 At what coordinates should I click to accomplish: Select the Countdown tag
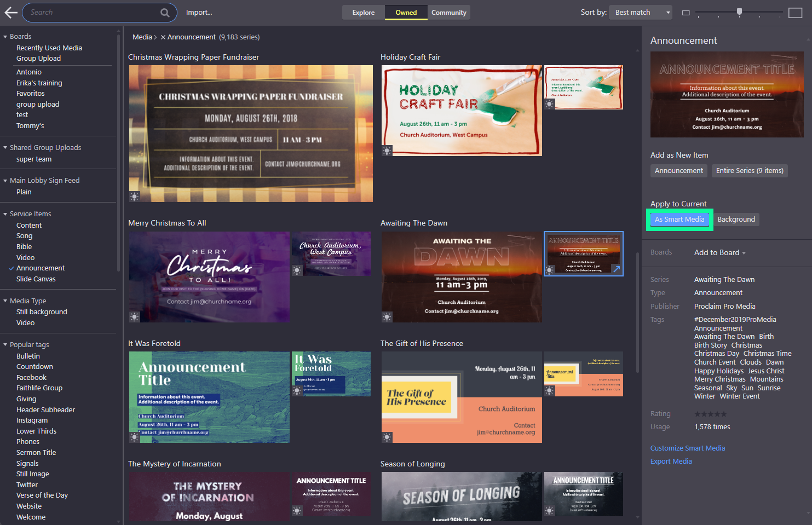click(34, 367)
